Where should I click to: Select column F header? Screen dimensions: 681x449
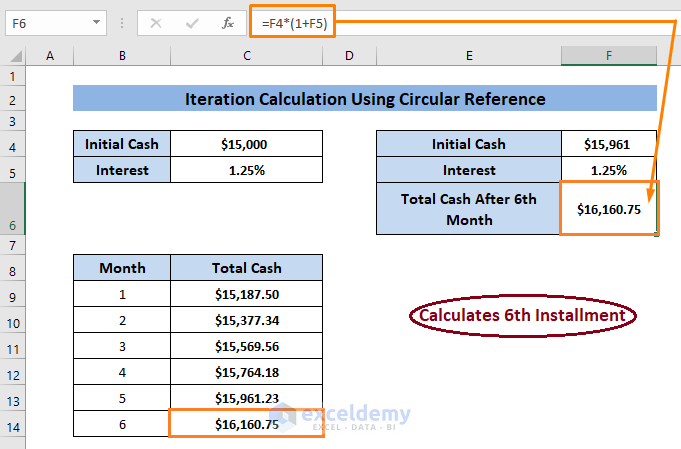pyautogui.click(x=609, y=54)
